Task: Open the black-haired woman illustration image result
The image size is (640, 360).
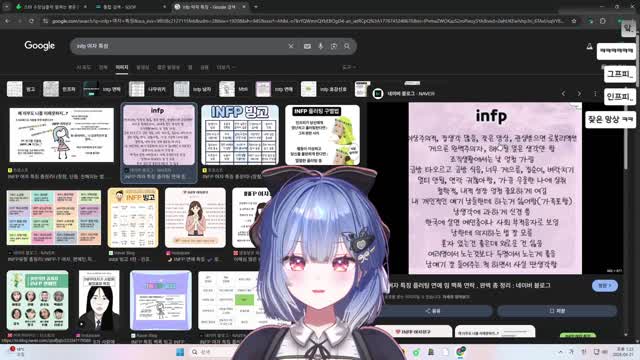Action: (99, 300)
